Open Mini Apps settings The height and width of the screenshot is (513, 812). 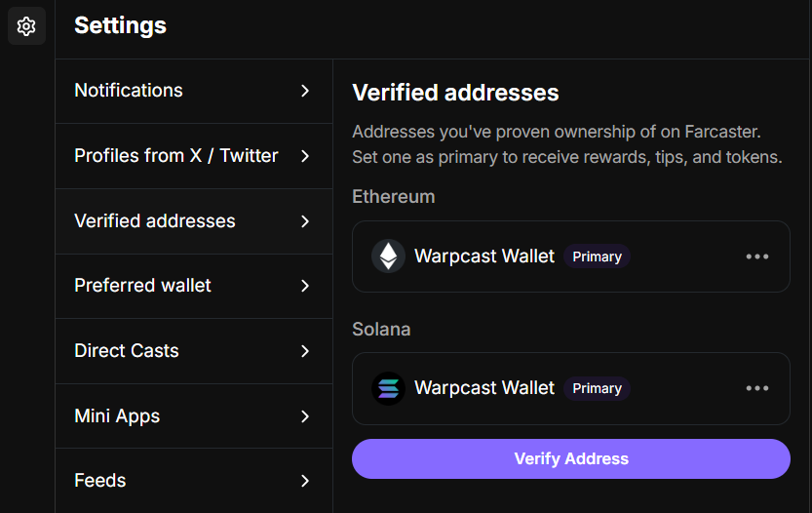(117, 416)
